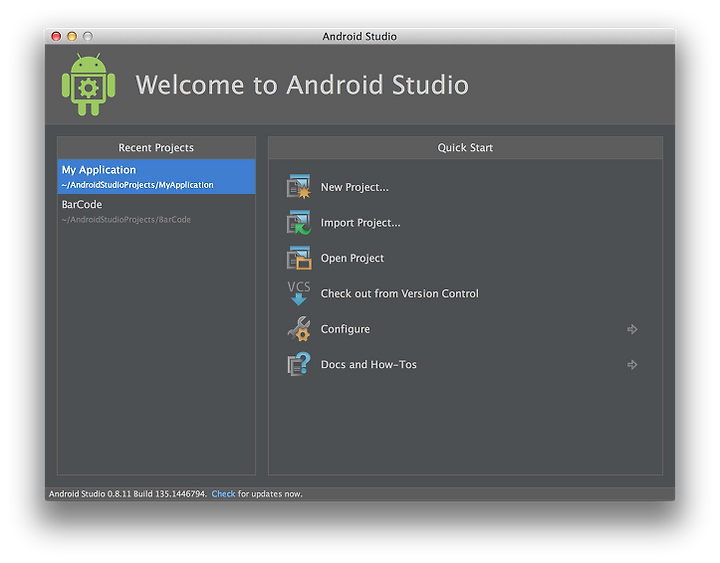Click the Check for updates link
Screen dimensions: 720x563
[x=223, y=494]
